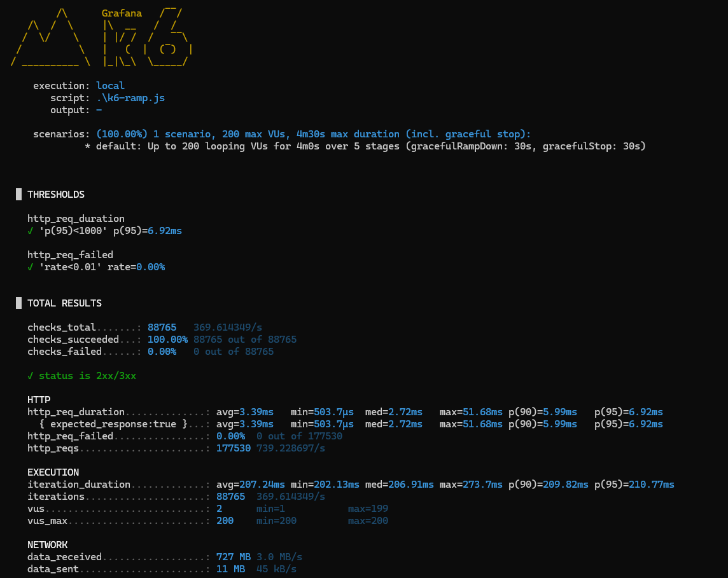Select the expected_response:true row label

pos(113,424)
